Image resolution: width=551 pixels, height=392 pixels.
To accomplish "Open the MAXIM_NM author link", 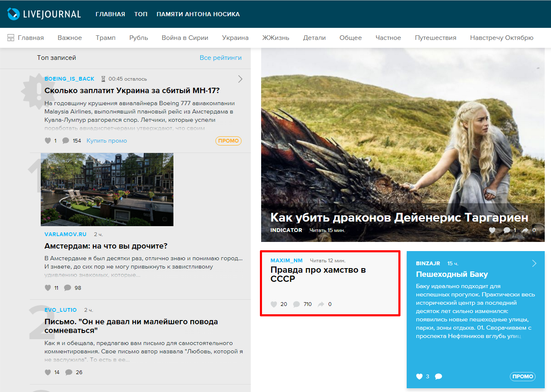I will click(x=287, y=261).
